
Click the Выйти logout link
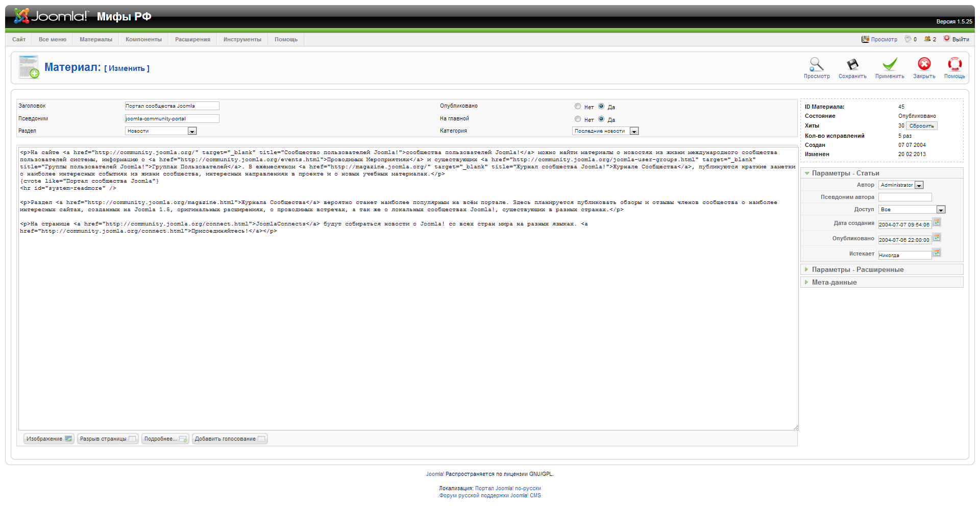[x=961, y=39]
